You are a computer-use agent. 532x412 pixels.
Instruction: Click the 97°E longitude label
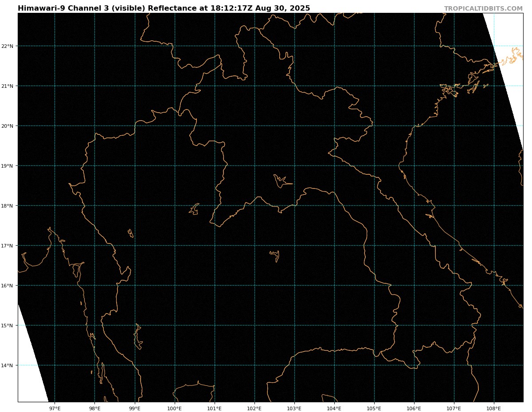(55, 408)
